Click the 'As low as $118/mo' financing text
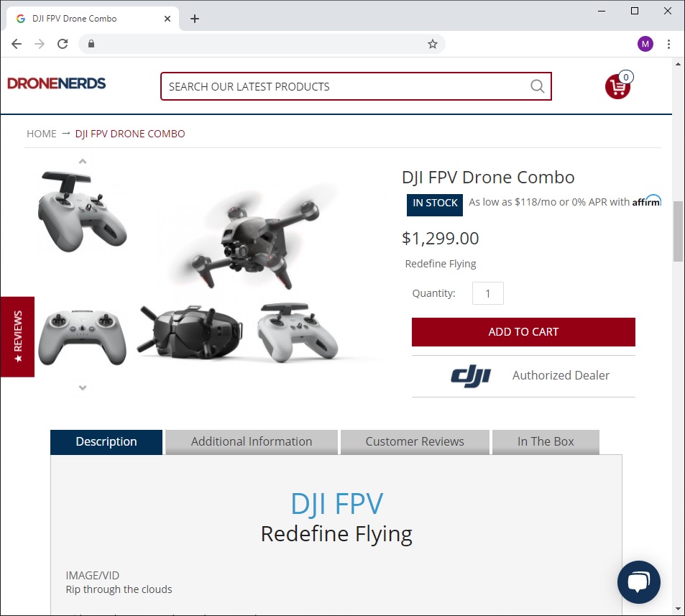Screen dimensions: 685x616 click(x=550, y=202)
